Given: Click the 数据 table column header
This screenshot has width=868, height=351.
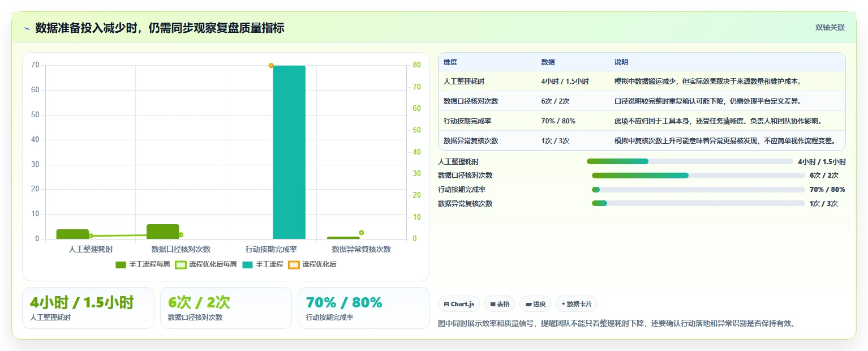Looking at the screenshot, I should (x=548, y=62).
